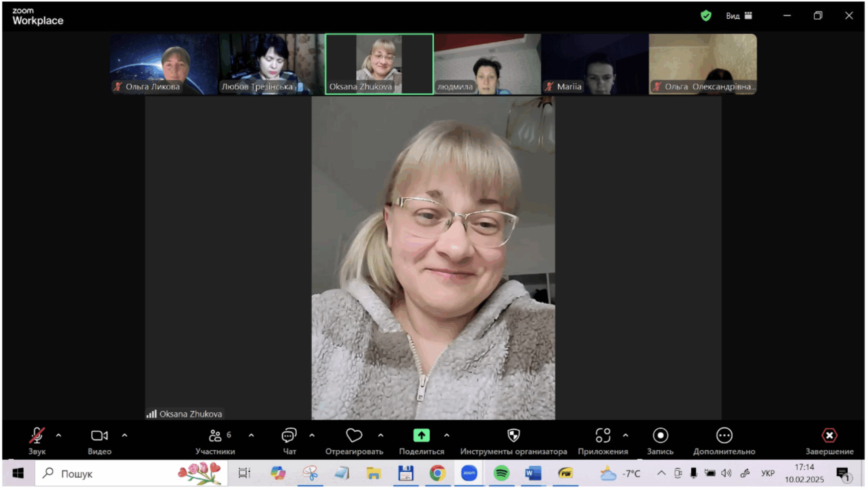This screenshot has height=489, width=868.
Task: Show hidden system tray icons
Action: coord(662,473)
